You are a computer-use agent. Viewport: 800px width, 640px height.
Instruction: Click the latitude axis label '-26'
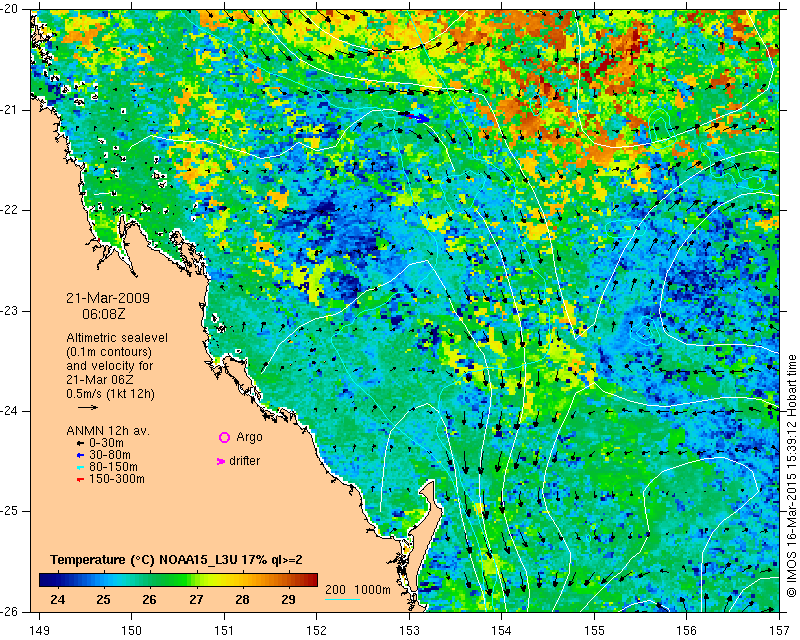11,611
